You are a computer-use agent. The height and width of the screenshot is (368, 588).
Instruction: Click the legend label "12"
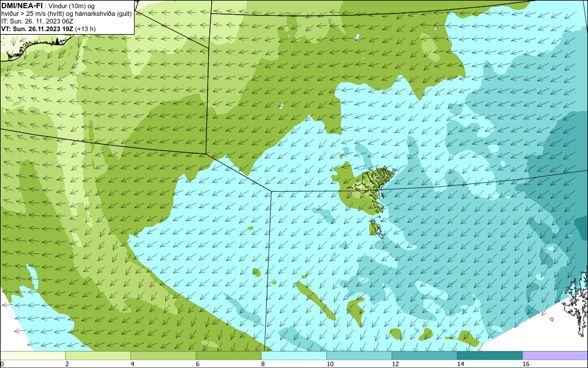395,364
